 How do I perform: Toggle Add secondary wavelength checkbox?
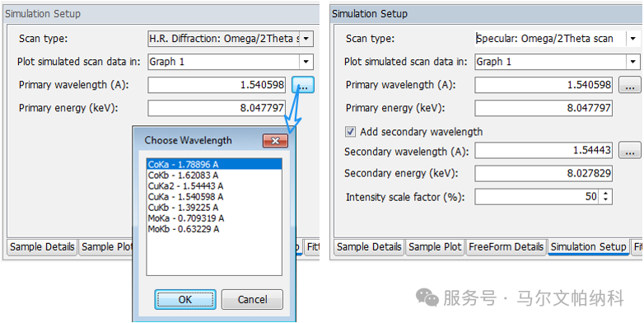350,132
